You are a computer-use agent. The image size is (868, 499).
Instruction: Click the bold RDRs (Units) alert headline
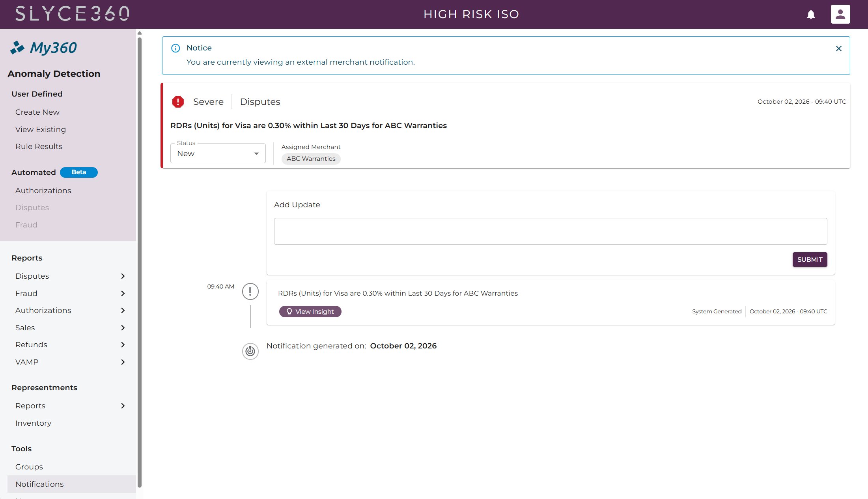coord(308,125)
